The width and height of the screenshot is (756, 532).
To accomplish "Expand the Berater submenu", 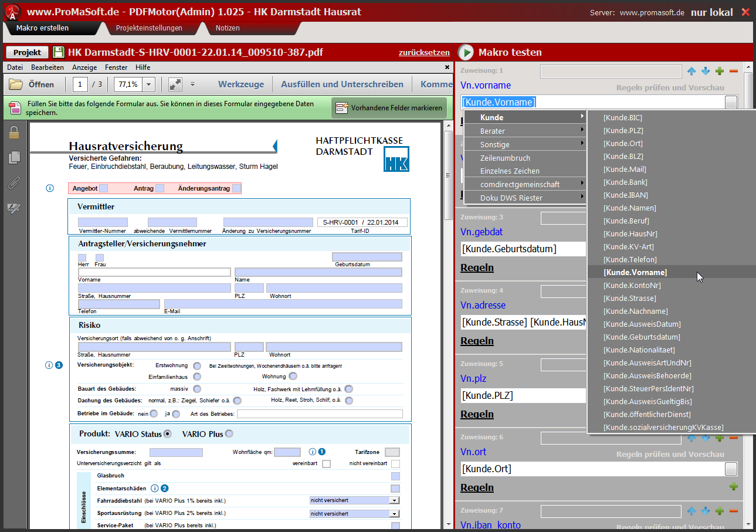I will click(x=525, y=131).
